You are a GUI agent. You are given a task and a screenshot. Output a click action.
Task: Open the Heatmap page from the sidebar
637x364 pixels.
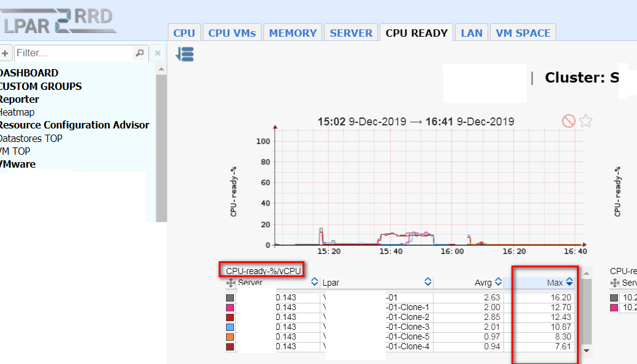click(15, 112)
